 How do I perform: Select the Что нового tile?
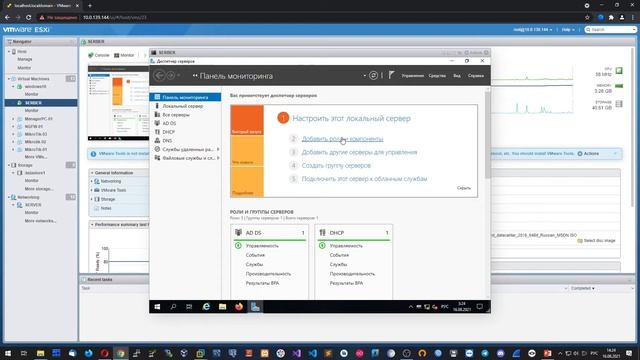click(247, 151)
